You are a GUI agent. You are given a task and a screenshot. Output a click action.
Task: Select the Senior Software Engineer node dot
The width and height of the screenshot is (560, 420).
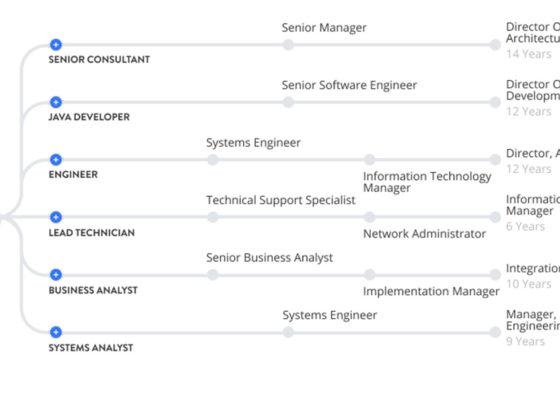click(288, 102)
